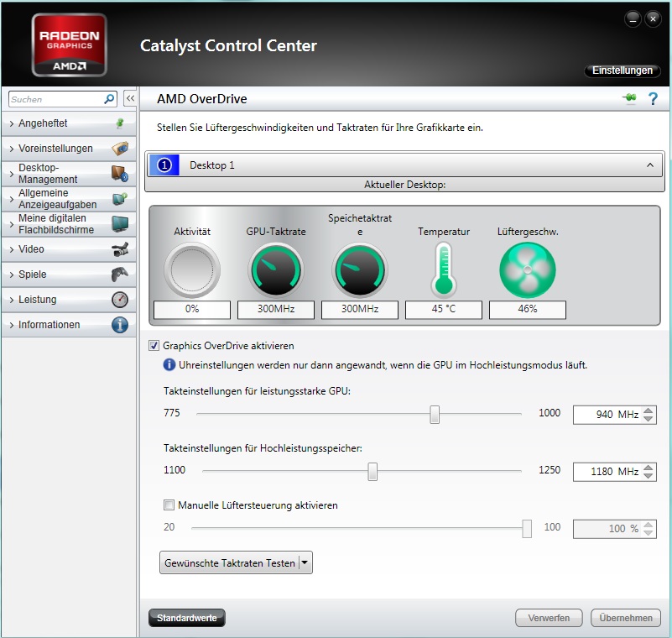Click the blue Desktop 1 number icon

[x=164, y=165]
